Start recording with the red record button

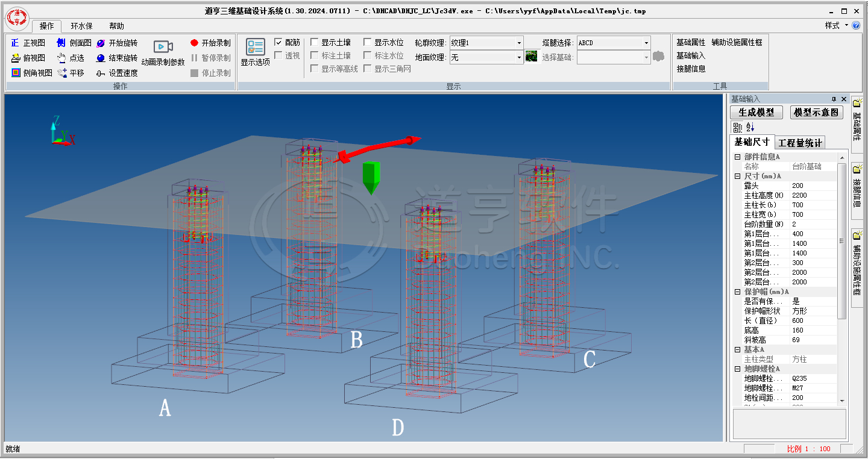[210, 43]
